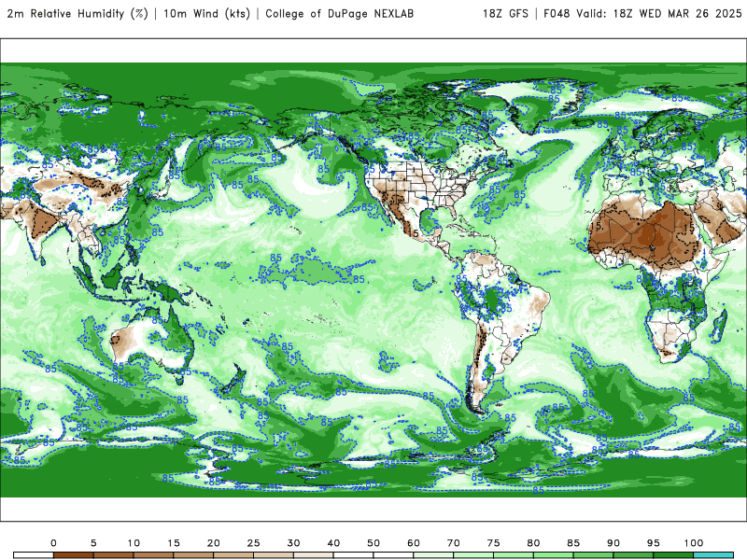Click 'F048 Valid: 18Z WED MAR 26 2025'

(x=642, y=14)
